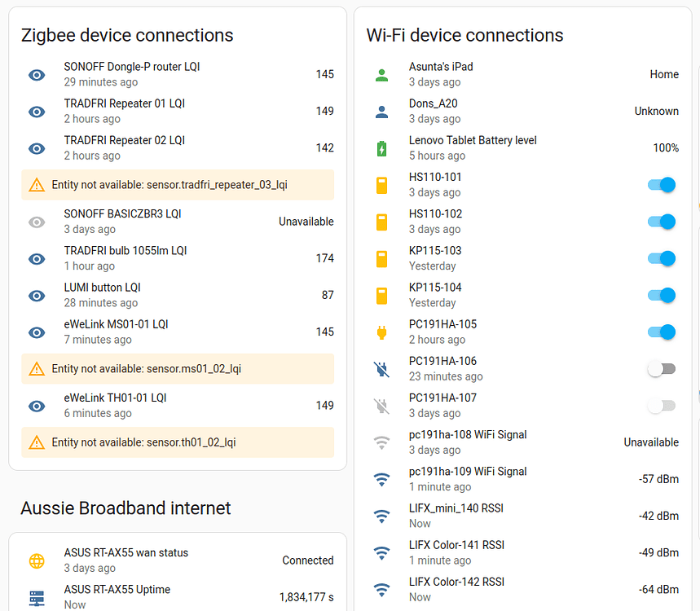Click the -57 dBm value for pc191ha-109
This screenshot has height=611, width=700.
tap(658, 479)
